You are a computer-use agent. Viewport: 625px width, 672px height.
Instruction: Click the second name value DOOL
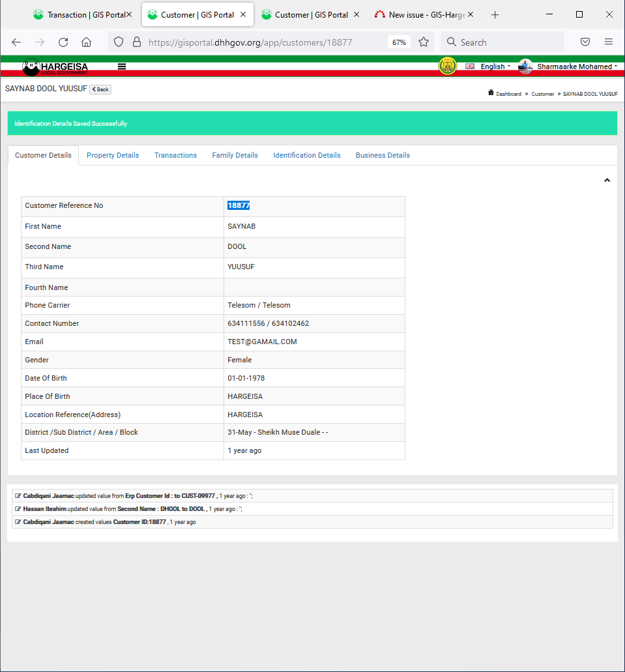point(237,246)
